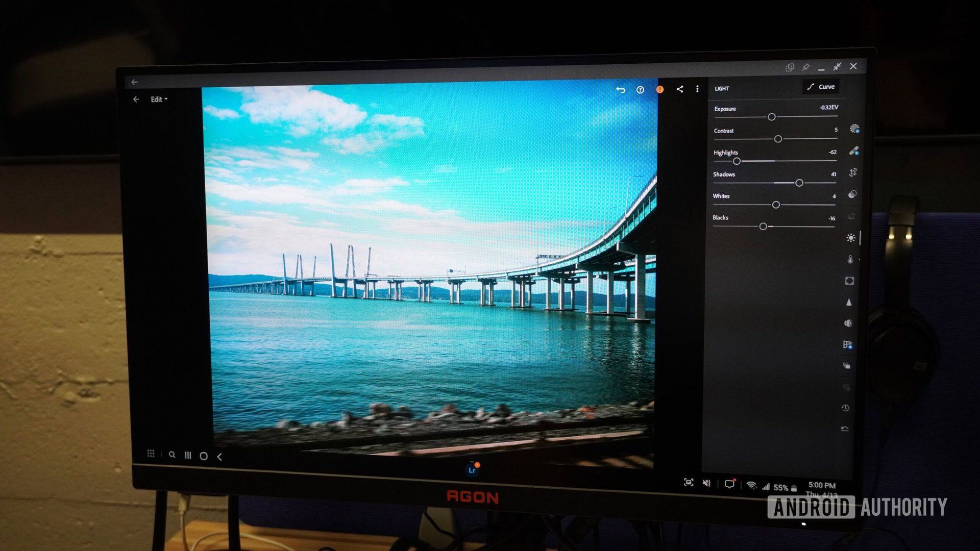This screenshot has width=980, height=551.
Task: Open the Edit mode dropdown
Action: (x=159, y=99)
